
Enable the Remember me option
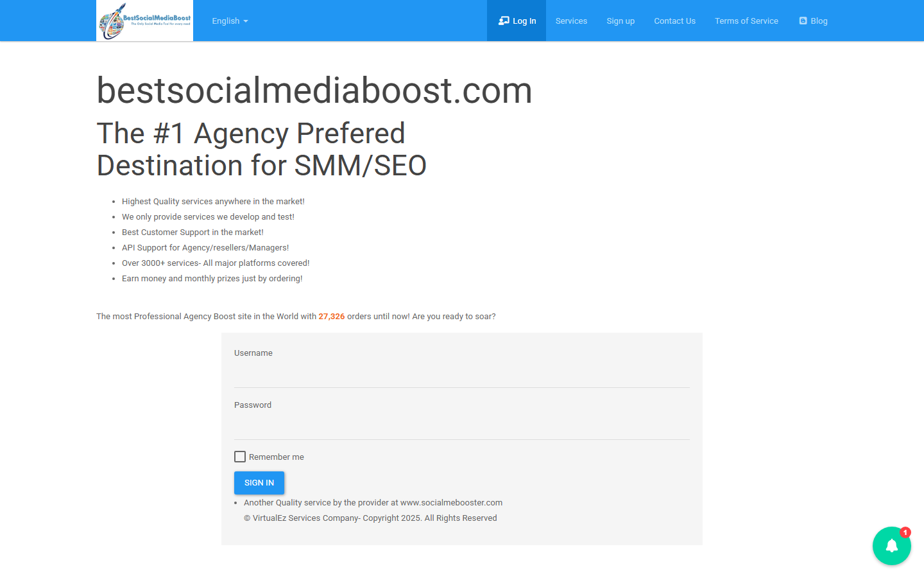point(240,456)
